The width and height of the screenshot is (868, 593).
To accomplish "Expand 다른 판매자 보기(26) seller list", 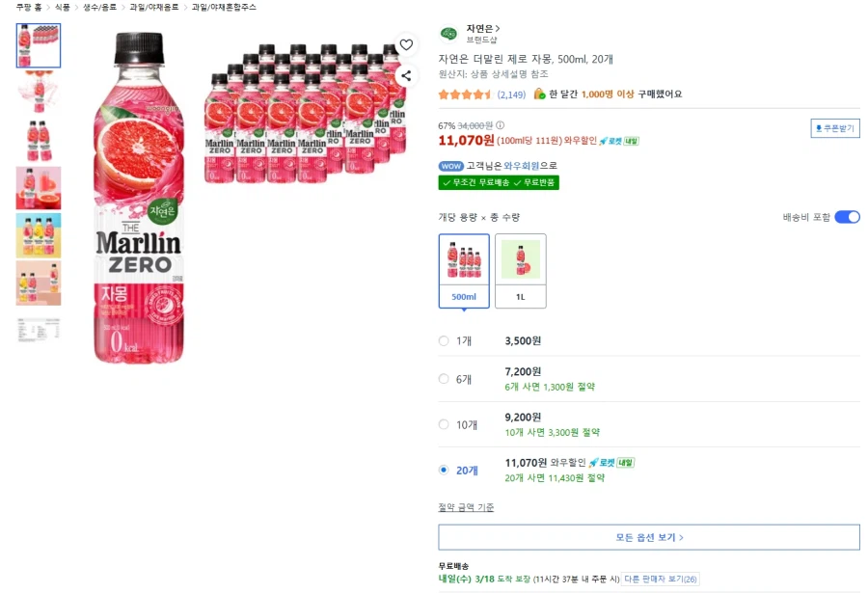I will (662, 579).
